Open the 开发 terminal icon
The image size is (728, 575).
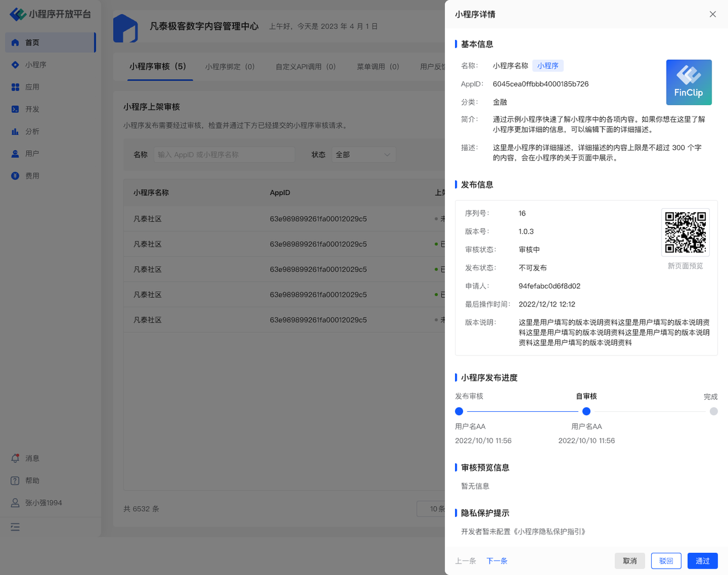(x=15, y=109)
